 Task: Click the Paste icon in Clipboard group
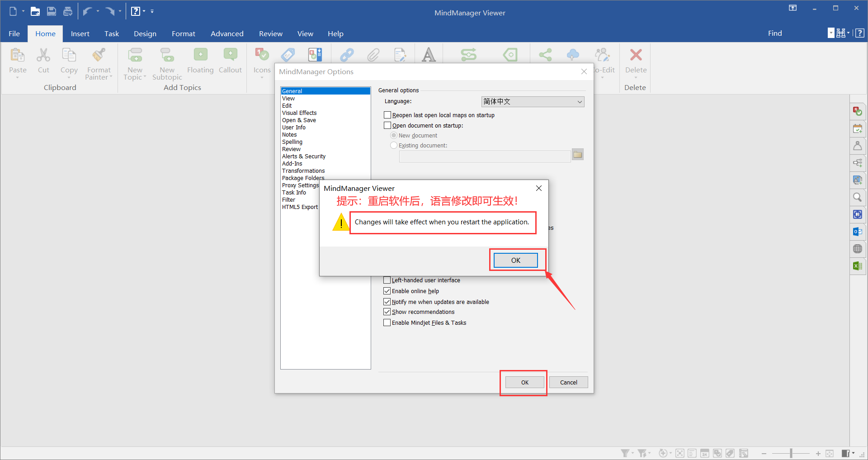(x=18, y=56)
